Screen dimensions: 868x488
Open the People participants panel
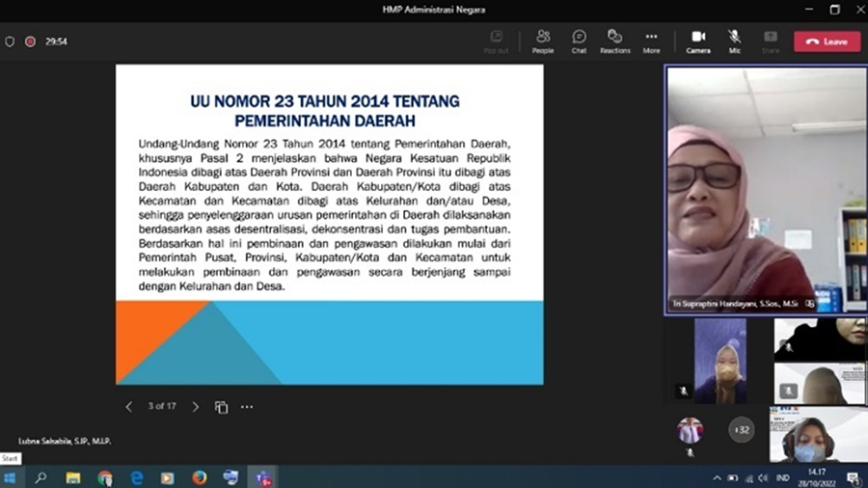tap(543, 41)
